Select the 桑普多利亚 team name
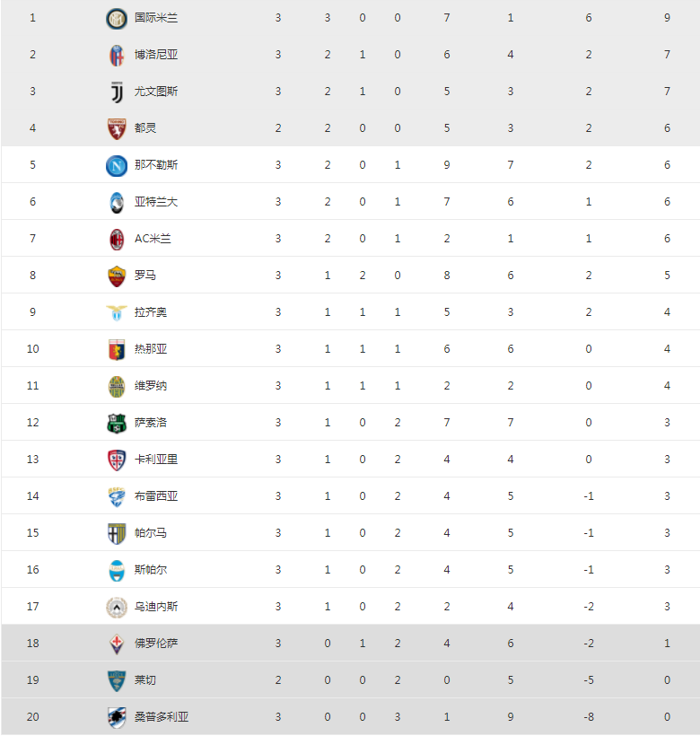The height and width of the screenshot is (736, 700). [162, 717]
